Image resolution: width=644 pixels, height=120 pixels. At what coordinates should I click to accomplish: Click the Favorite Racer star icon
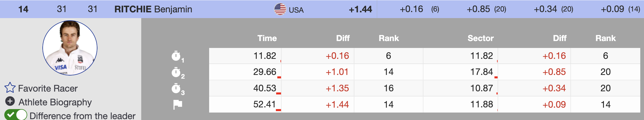tap(10, 88)
